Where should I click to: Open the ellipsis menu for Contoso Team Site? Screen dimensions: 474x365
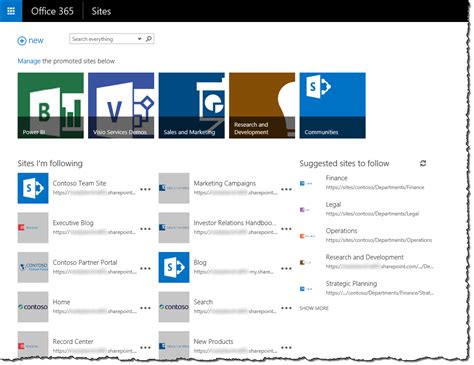[x=145, y=189]
